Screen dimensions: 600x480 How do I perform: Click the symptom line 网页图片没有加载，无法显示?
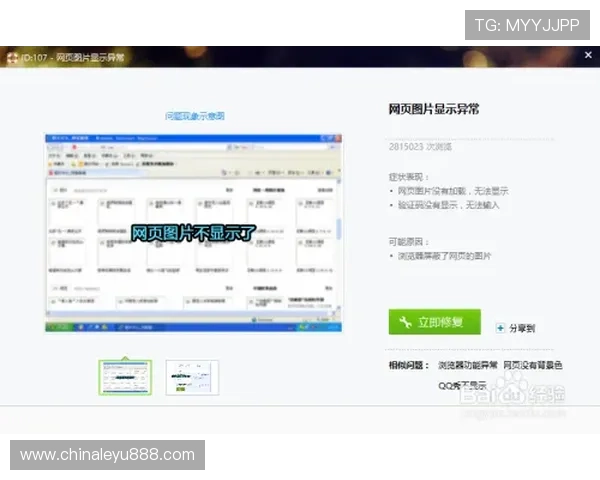coord(453,191)
